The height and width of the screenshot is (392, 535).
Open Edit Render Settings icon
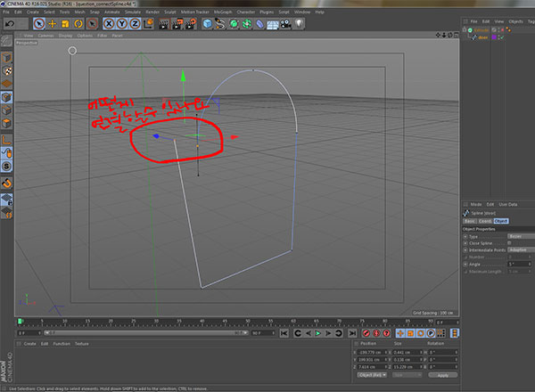tap(191, 24)
